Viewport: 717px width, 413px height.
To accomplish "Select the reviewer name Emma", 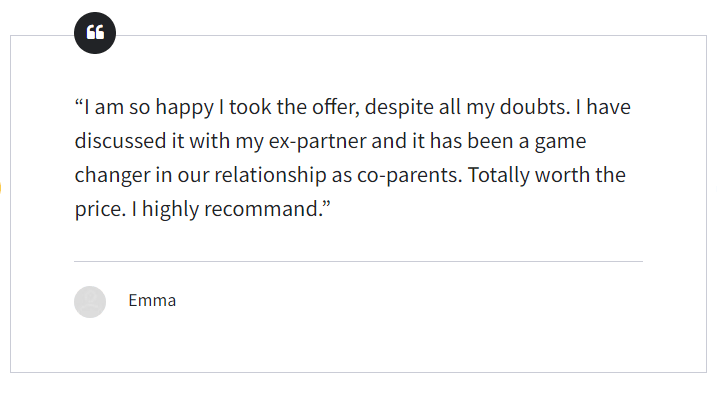I will point(152,300).
